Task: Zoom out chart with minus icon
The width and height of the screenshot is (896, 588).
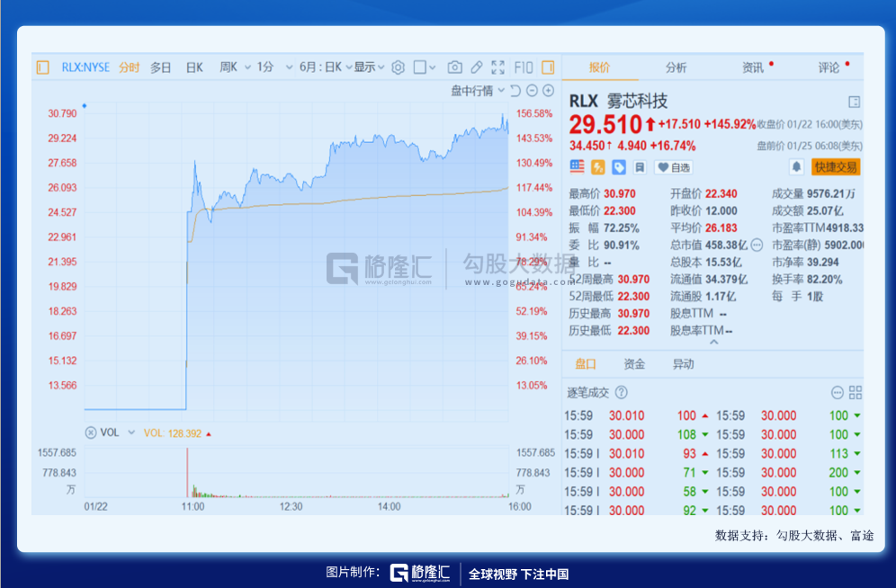Action: (532, 91)
